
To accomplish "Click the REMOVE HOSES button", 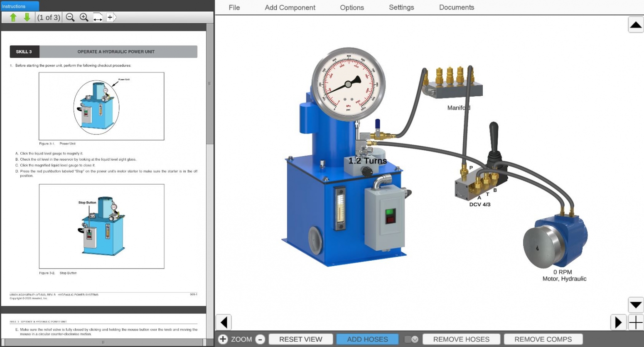I will coord(461,339).
